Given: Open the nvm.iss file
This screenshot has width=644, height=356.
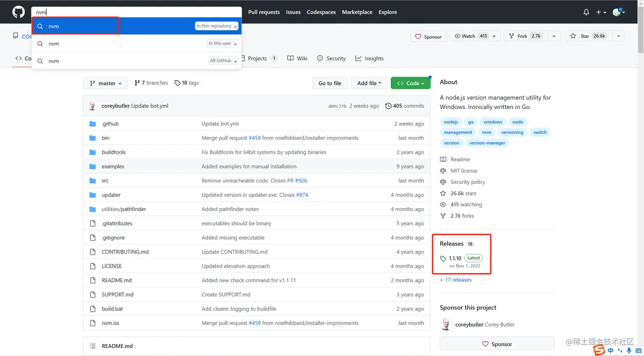Looking at the screenshot, I should point(110,323).
